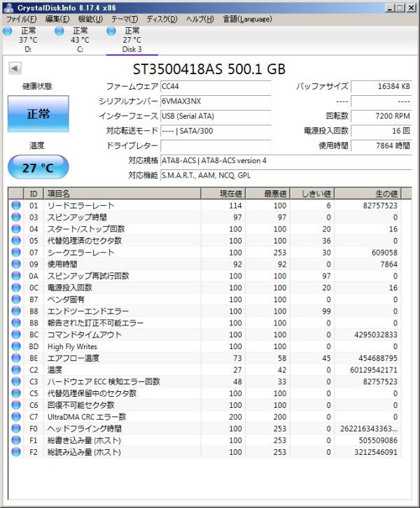Click the 項目名 column header
The width and height of the screenshot is (420, 508).
click(x=122, y=194)
